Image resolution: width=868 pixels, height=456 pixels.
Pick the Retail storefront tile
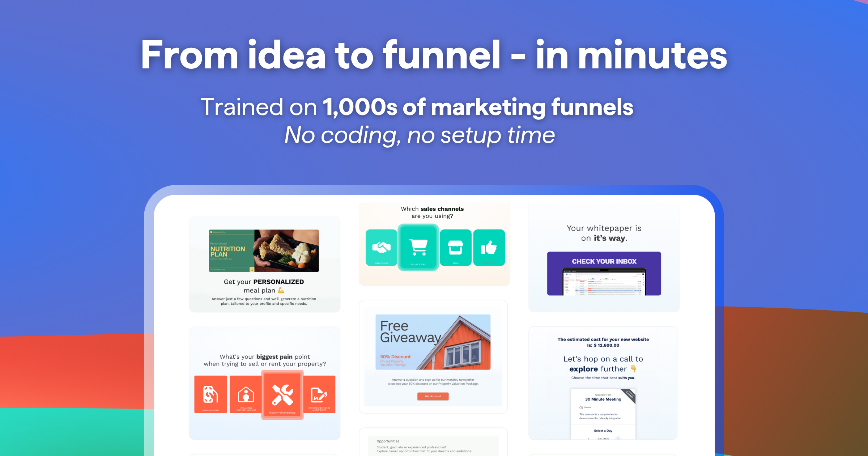(456, 248)
